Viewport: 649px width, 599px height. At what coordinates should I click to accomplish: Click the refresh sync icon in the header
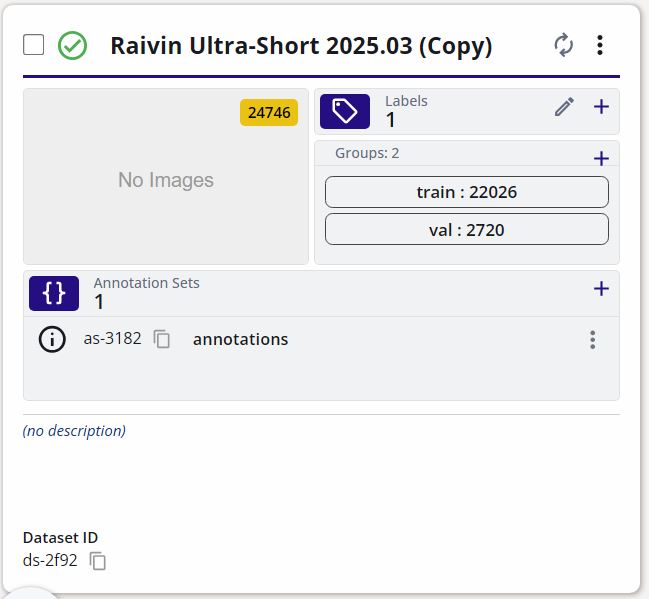[x=564, y=45]
